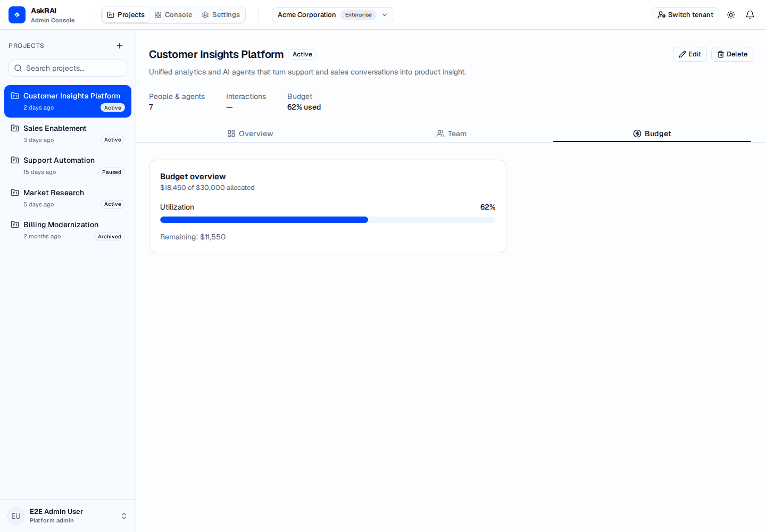Click the Settings gear icon
Image resolution: width=766 pixels, height=532 pixels.
pyautogui.click(x=205, y=15)
